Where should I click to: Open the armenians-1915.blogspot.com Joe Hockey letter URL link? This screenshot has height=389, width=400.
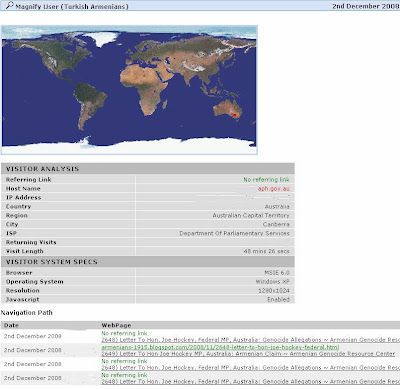point(220,347)
